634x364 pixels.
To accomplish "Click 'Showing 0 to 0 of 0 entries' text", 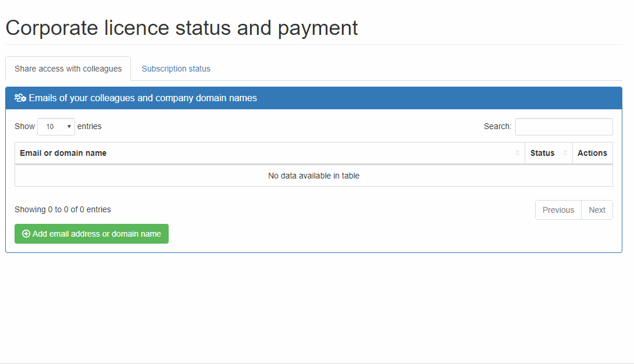I will coord(63,209).
